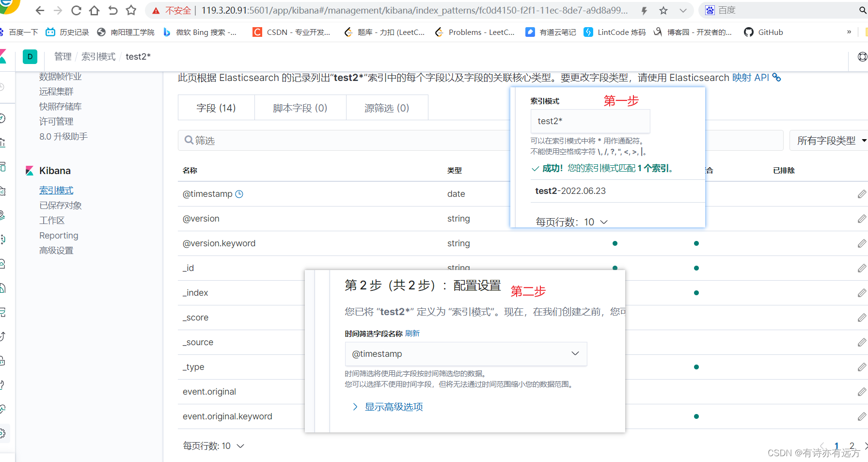Open 工作区 in sidebar

pyautogui.click(x=52, y=221)
